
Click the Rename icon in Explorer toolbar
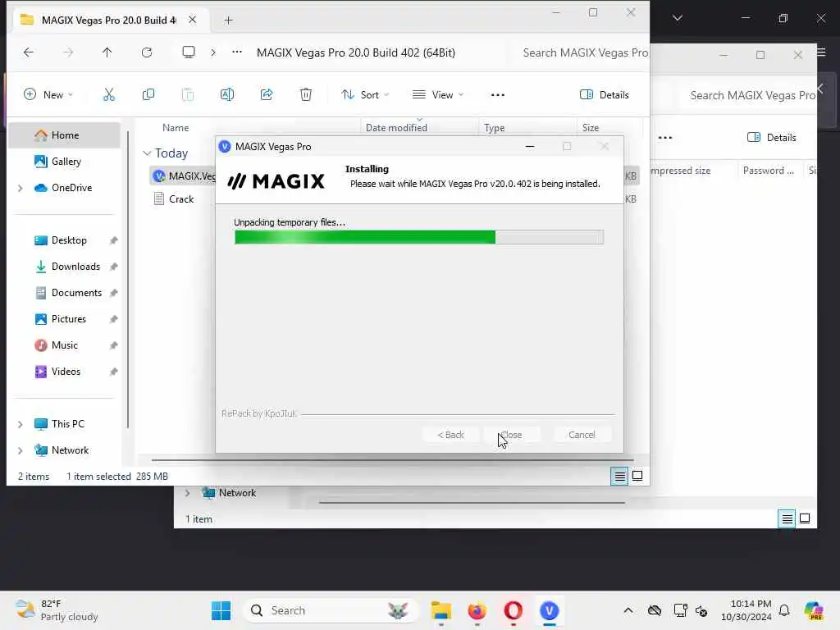click(x=226, y=95)
